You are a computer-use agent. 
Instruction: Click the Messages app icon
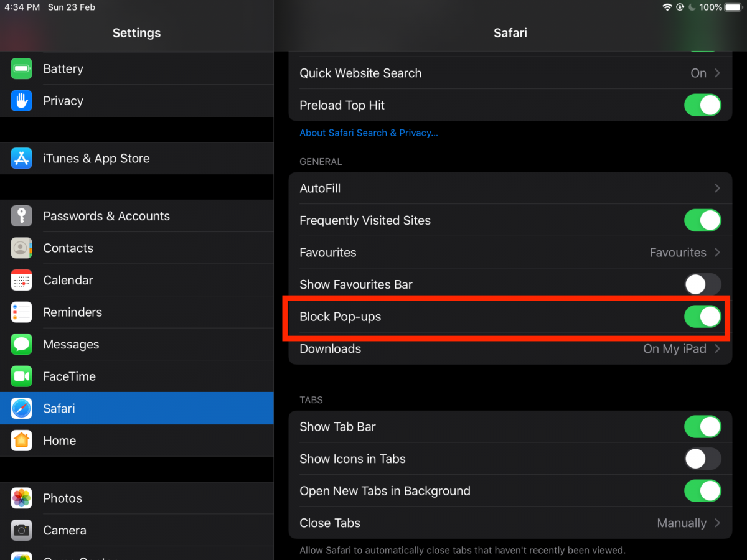click(21, 344)
